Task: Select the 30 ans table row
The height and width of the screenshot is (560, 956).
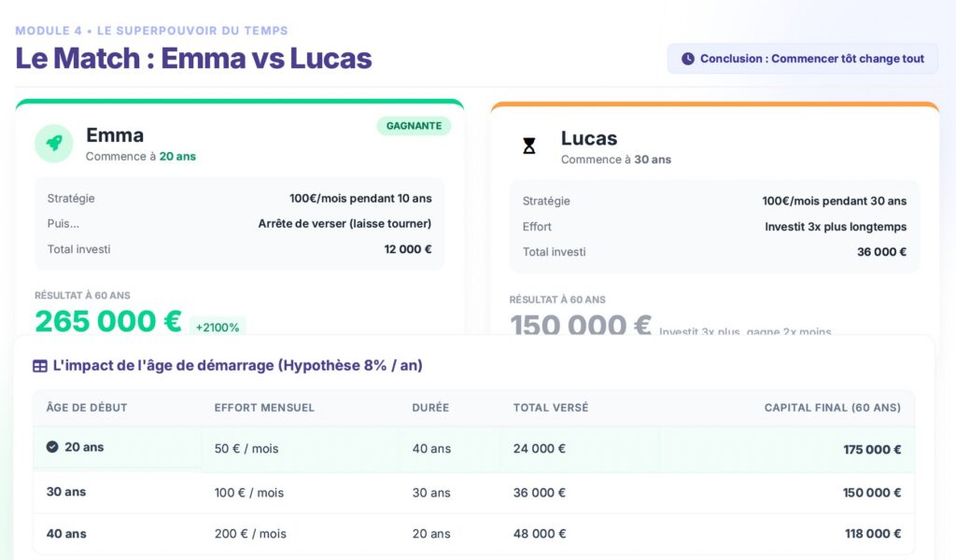Action: coord(473,492)
